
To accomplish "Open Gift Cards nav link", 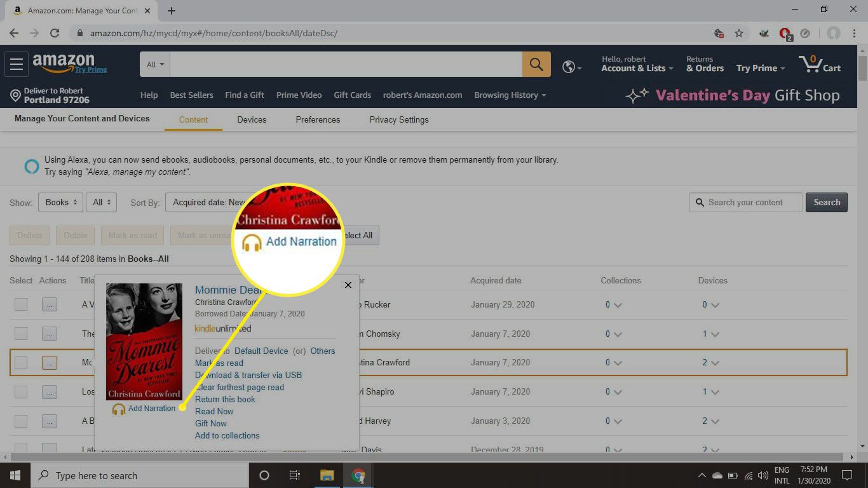I will coord(352,95).
